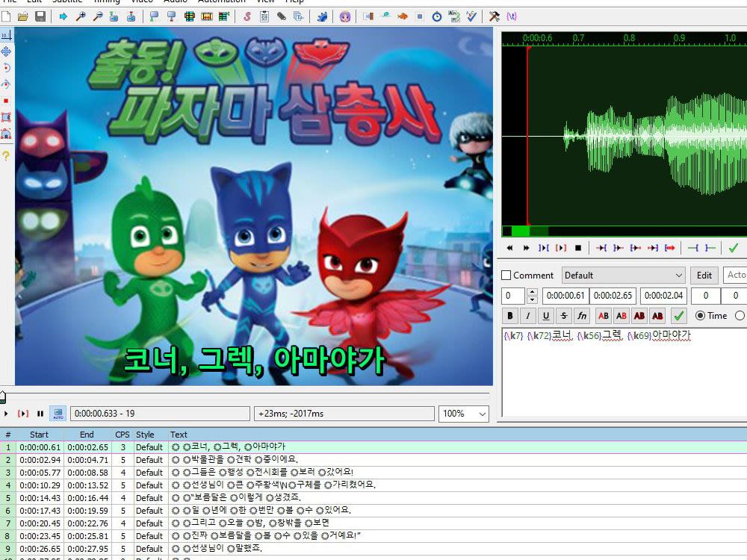This screenshot has height=560, width=747.
Task: Go to next line in audio controls
Action: (x=527, y=248)
